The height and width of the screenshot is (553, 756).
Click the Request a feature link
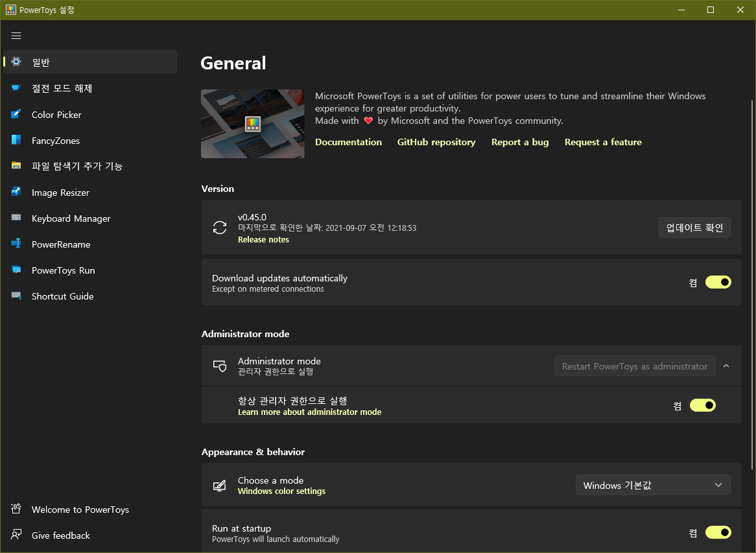(603, 142)
